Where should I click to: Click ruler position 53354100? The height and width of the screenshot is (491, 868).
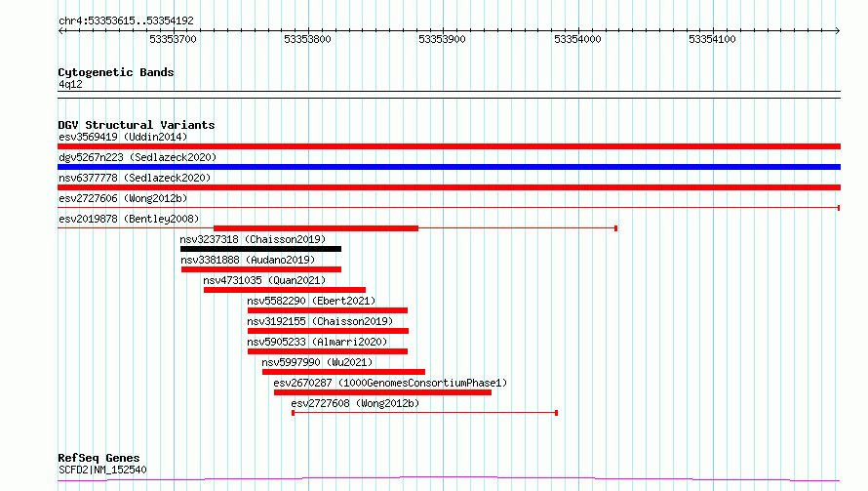[712, 39]
